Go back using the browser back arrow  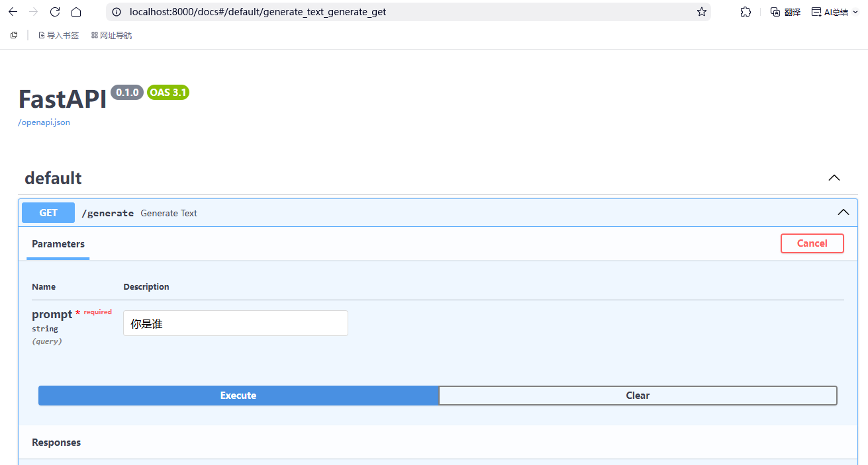13,12
